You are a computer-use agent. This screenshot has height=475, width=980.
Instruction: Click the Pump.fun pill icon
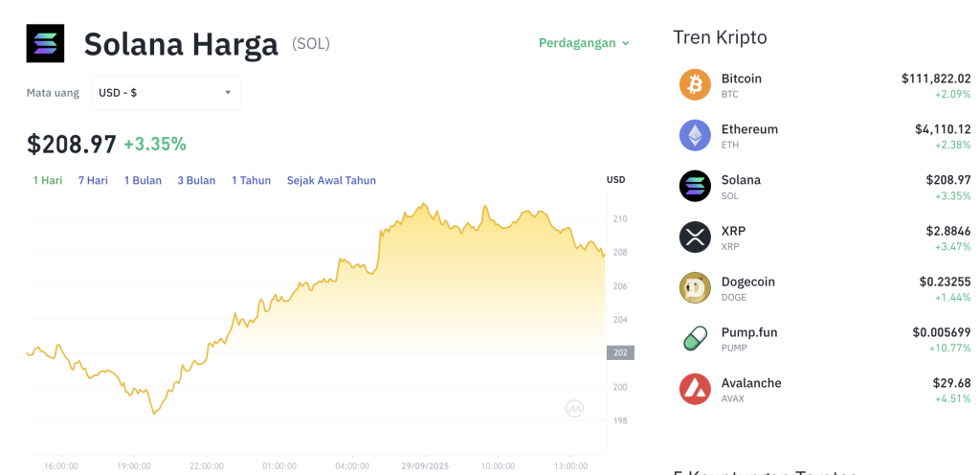[695, 338]
